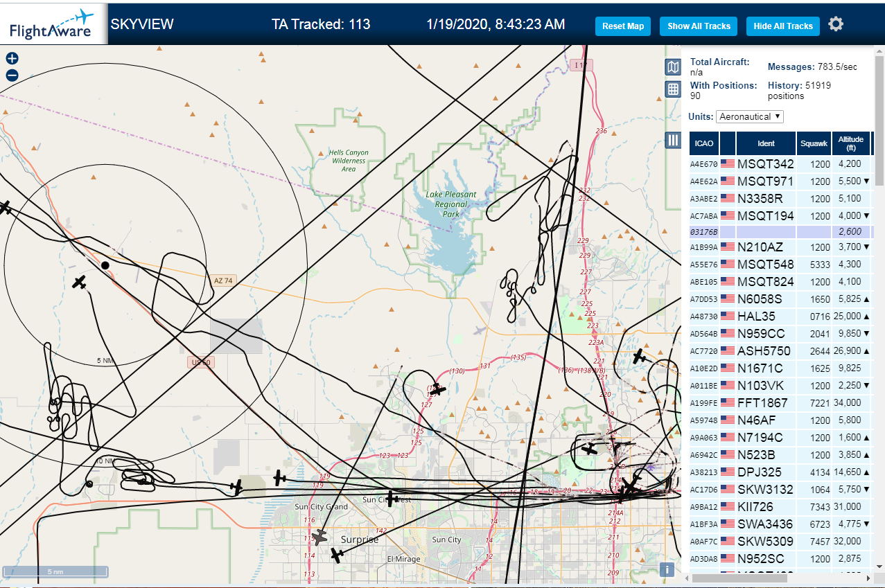Select the N1671C aircraft row
The width and height of the screenshot is (885, 588).
pyautogui.click(x=782, y=368)
